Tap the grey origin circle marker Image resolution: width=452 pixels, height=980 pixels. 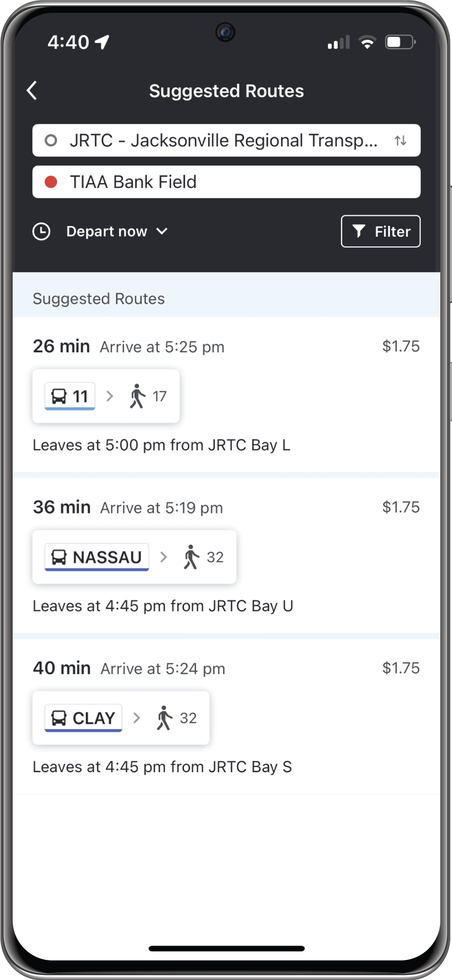pyautogui.click(x=51, y=140)
